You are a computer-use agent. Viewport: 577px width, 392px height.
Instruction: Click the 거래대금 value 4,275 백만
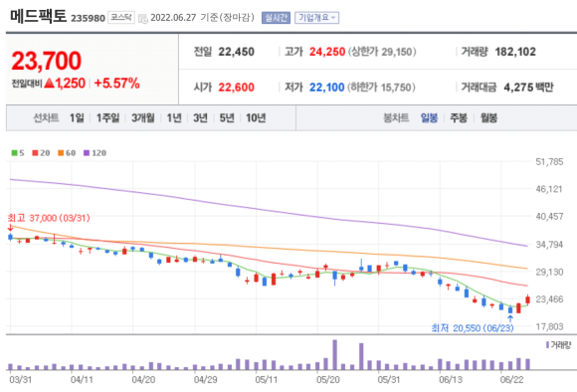[528, 88]
